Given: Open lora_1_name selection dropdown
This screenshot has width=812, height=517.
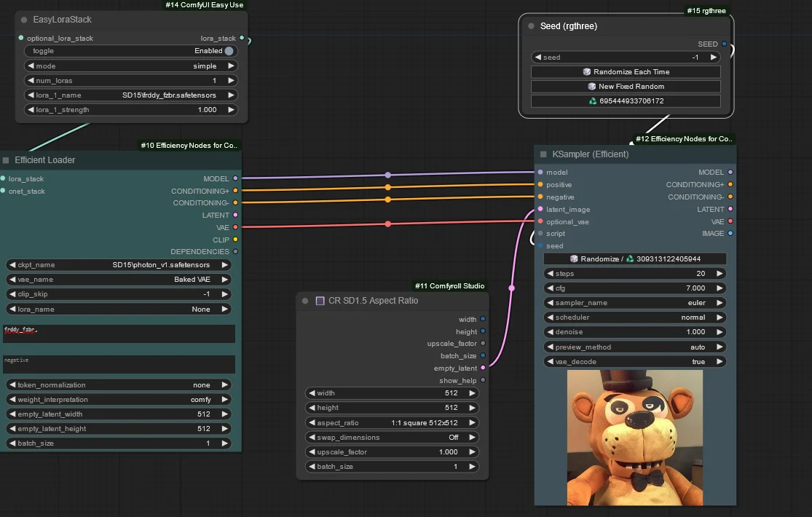Looking at the screenshot, I should pos(130,95).
